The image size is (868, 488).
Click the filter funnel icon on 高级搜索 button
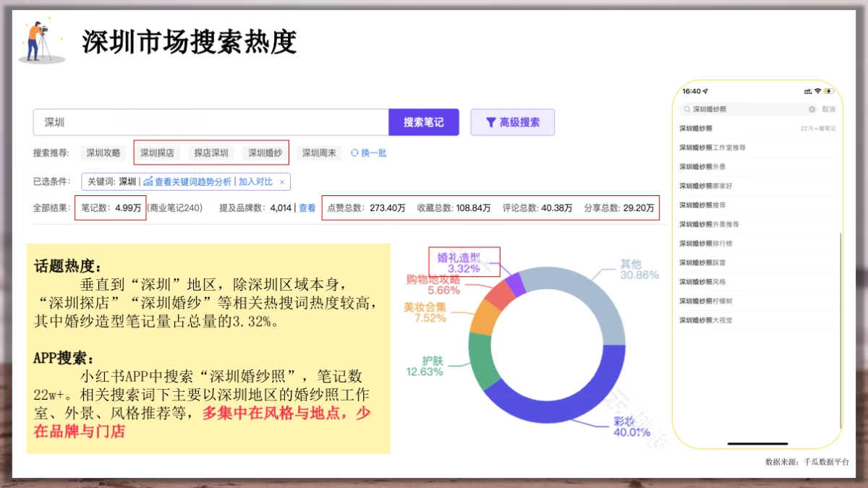(492, 121)
